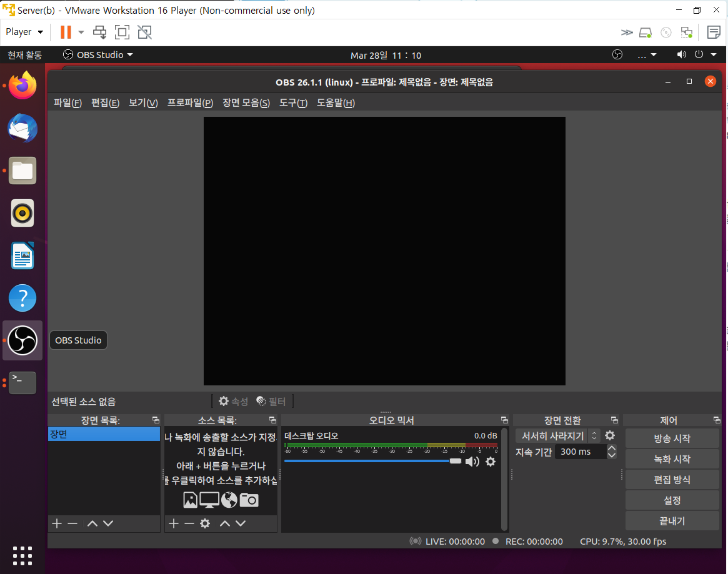Screen dimensions: 728x574
Task: Pop out the scenes list dock
Action: 156,420
